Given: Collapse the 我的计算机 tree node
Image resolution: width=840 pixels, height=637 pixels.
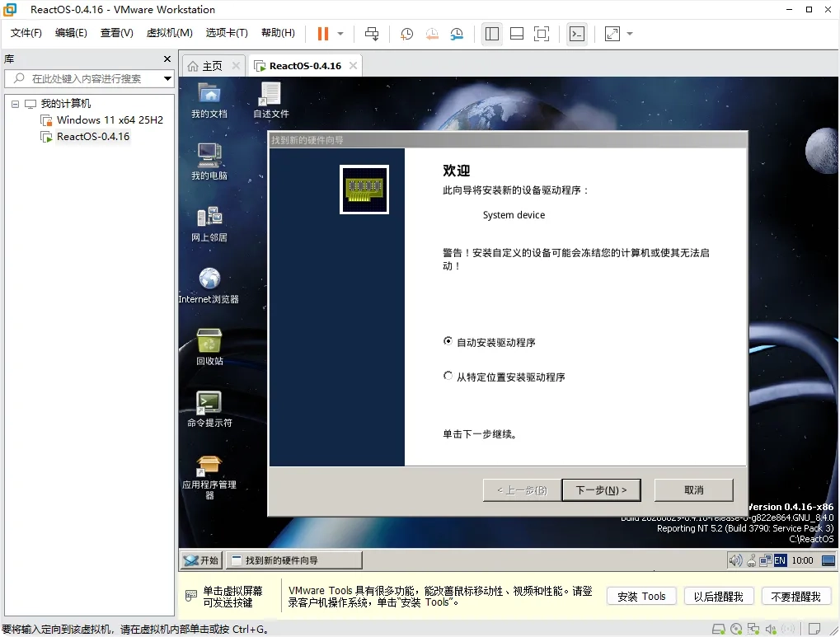Looking at the screenshot, I should click(x=15, y=104).
